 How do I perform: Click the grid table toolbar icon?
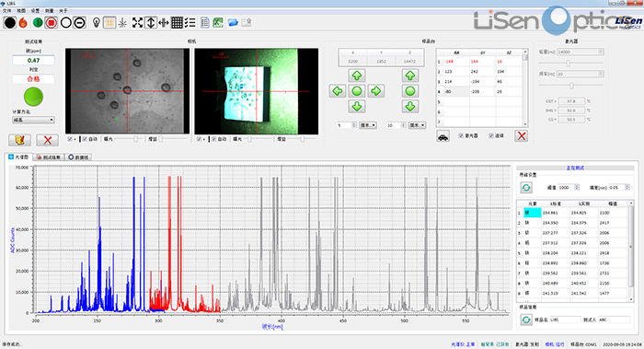coord(177,23)
